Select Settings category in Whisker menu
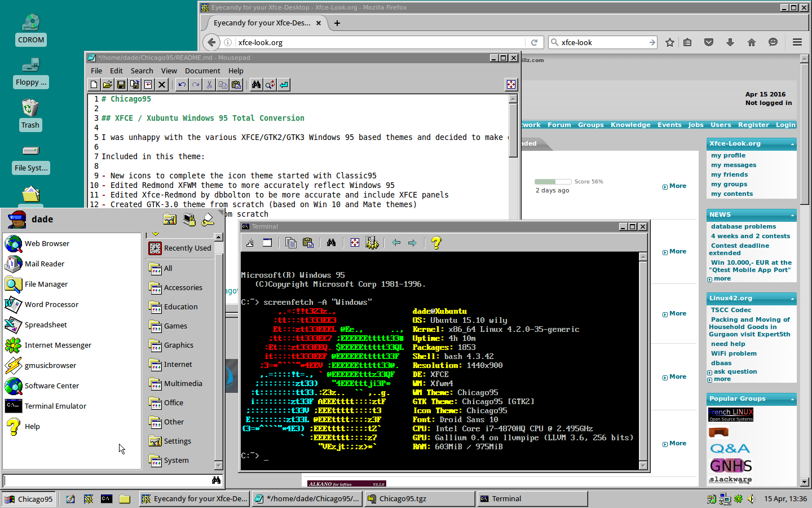The height and width of the screenshot is (508, 812). pos(180,441)
